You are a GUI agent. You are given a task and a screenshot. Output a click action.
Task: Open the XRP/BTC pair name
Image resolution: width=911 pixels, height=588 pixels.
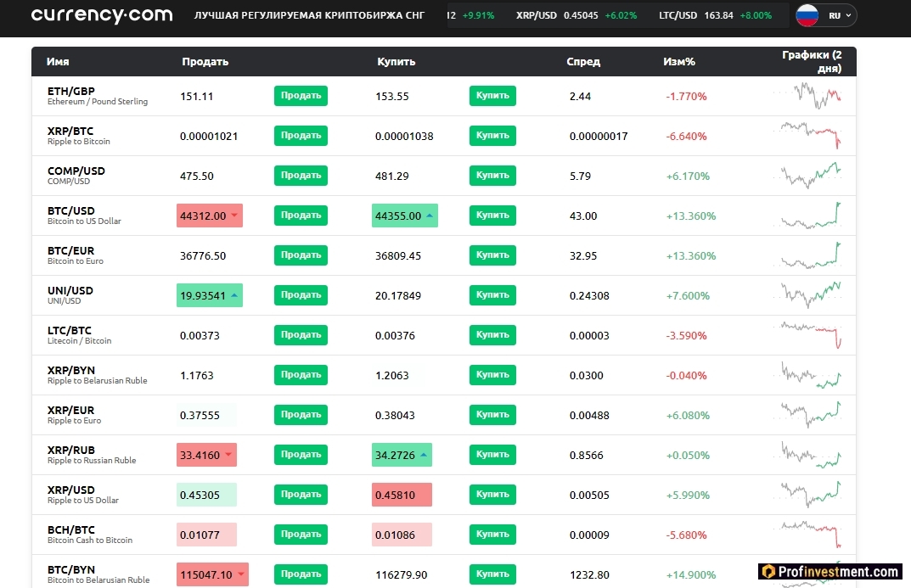click(70, 132)
